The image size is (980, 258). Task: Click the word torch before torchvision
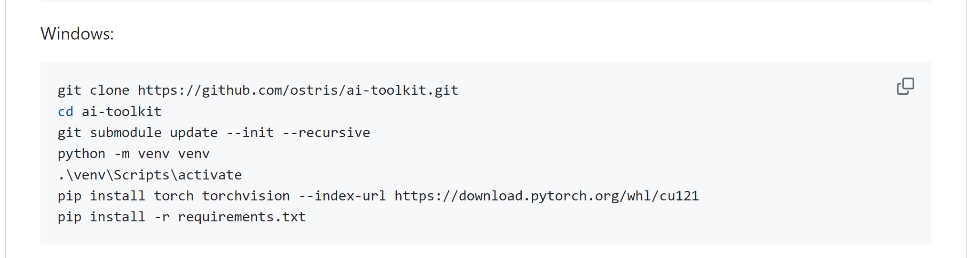click(174, 196)
